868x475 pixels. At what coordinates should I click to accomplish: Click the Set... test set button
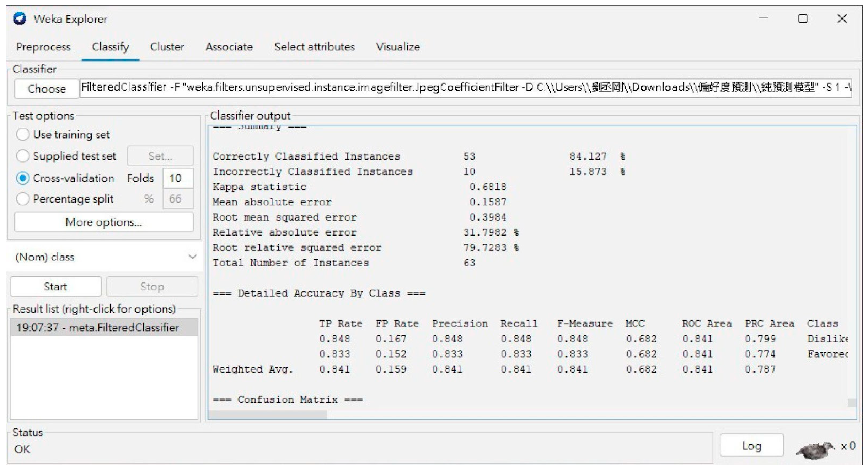click(x=160, y=156)
